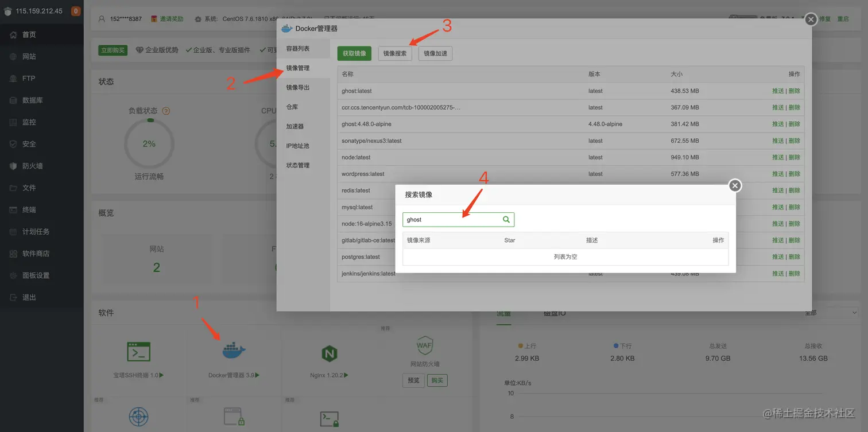868x432 pixels.
Task: Click the 购买 button under 网站防火墙
Action: 437,380
